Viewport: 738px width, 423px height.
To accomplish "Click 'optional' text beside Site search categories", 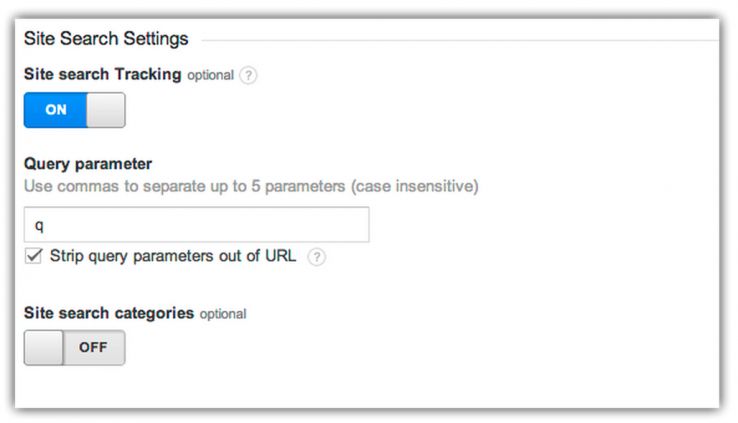I will 222,314.
